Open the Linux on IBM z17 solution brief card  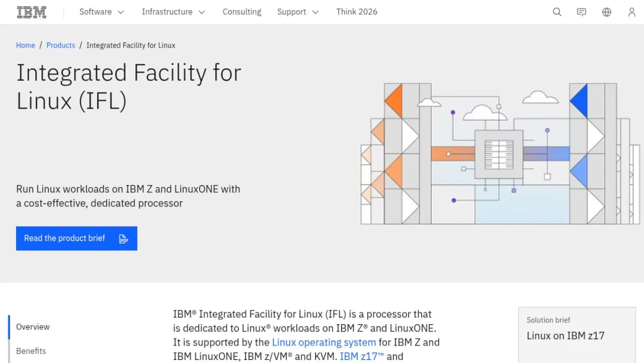577,335
